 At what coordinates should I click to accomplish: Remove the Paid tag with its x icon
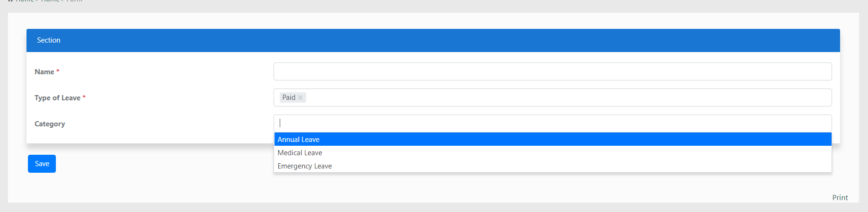(x=300, y=98)
